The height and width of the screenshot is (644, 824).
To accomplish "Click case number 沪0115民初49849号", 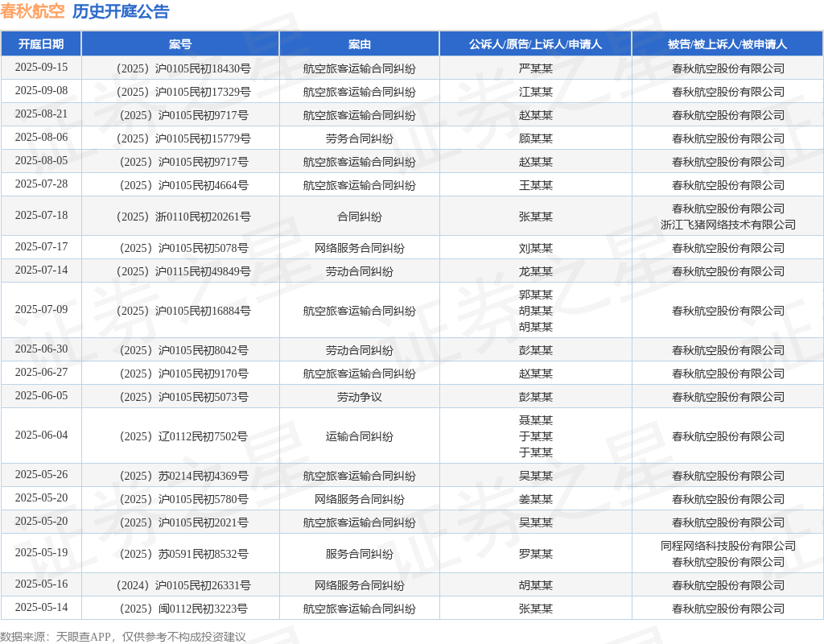I will 184,272.
